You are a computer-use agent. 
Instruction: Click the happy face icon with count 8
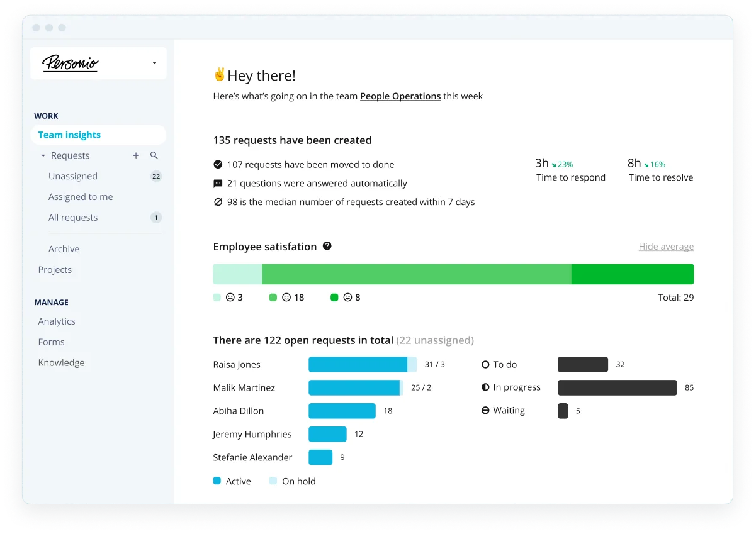347,298
